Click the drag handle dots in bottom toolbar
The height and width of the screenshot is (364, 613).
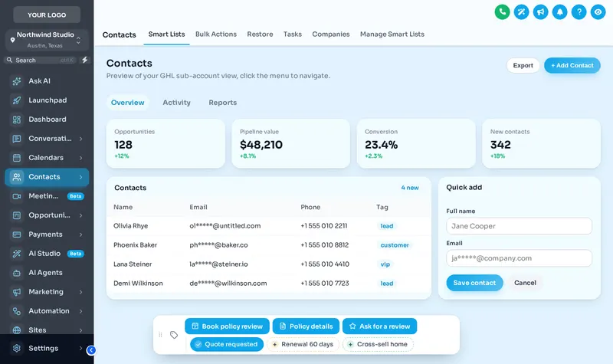(x=160, y=335)
